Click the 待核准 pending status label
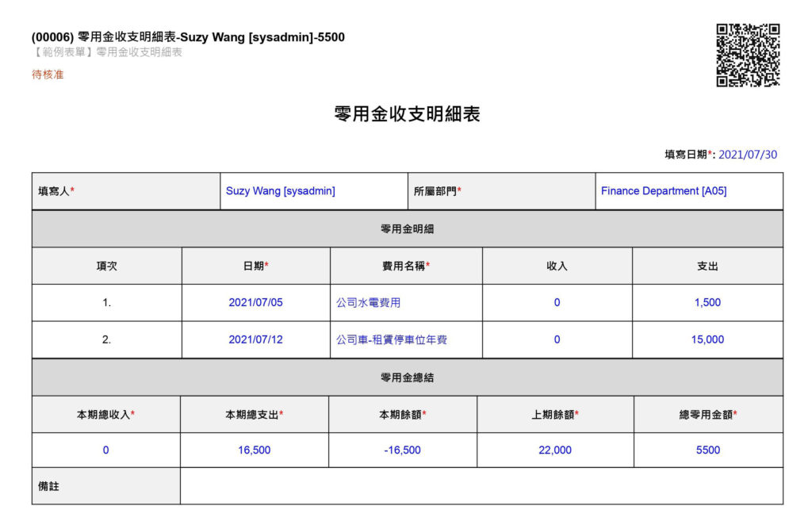Screen dimensions: 812x525 48,75
